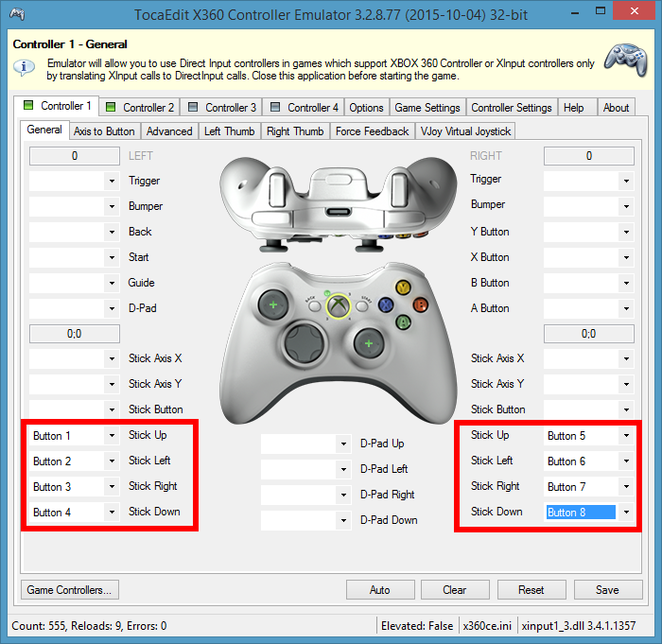Click the Start button on controller image
The width and height of the screenshot is (662, 644).
coord(362,305)
